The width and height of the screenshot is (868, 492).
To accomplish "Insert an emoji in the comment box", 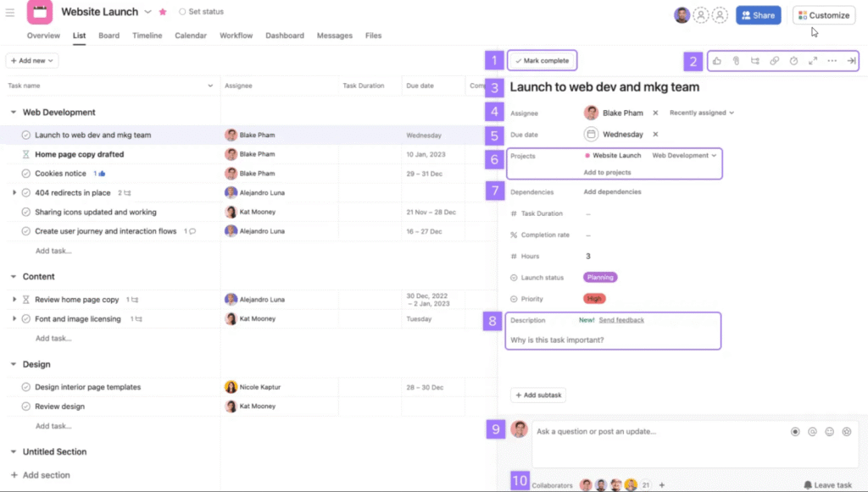I will (829, 432).
